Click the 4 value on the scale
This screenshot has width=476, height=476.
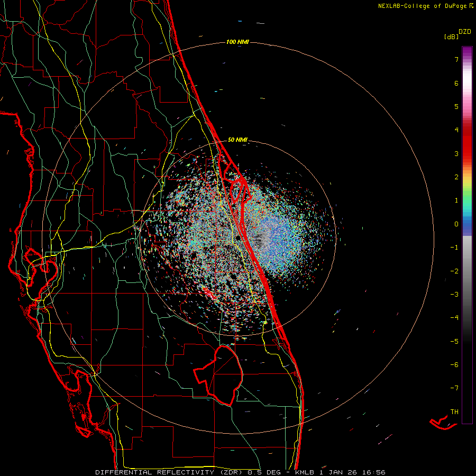(x=456, y=130)
